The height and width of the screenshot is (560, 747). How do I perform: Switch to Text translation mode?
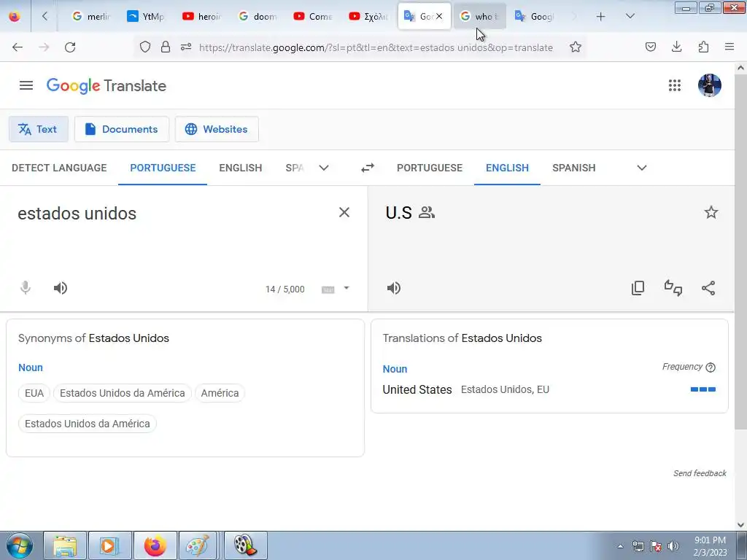pyautogui.click(x=39, y=129)
